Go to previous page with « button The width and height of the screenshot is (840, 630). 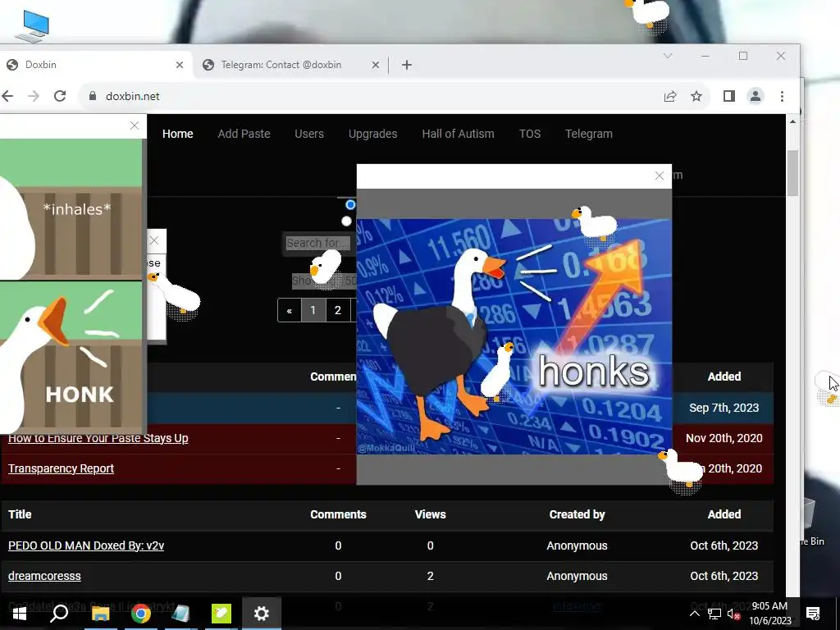[x=290, y=310]
